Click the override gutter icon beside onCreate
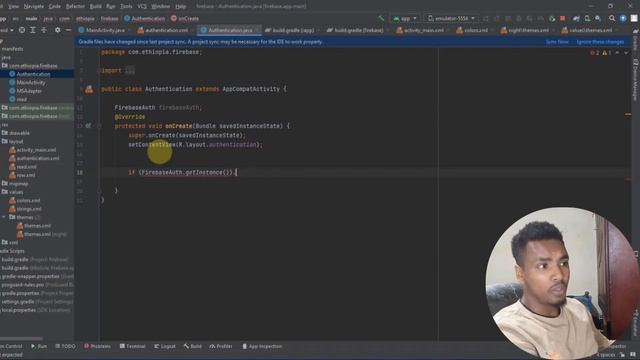Image resolution: width=640 pixels, height=360 pixels. (x=88, y=126)
